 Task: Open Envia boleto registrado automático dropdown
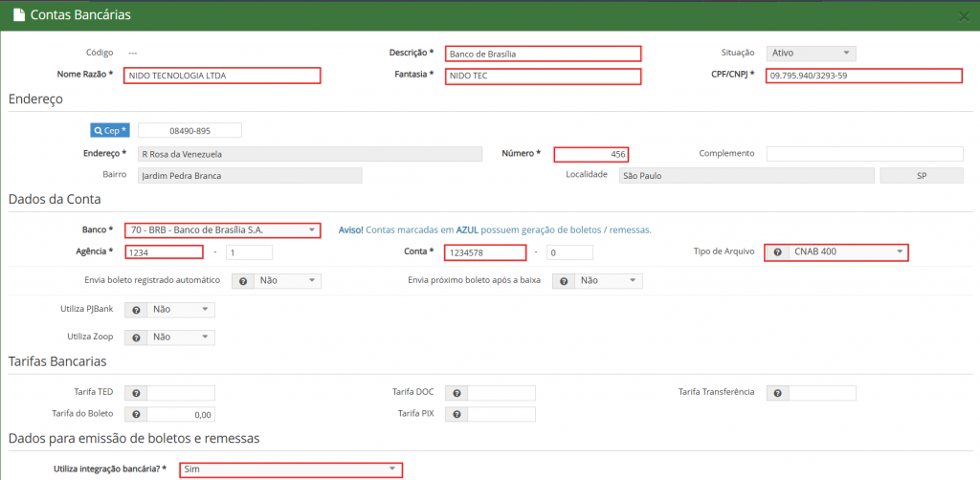tap(287, 281)
